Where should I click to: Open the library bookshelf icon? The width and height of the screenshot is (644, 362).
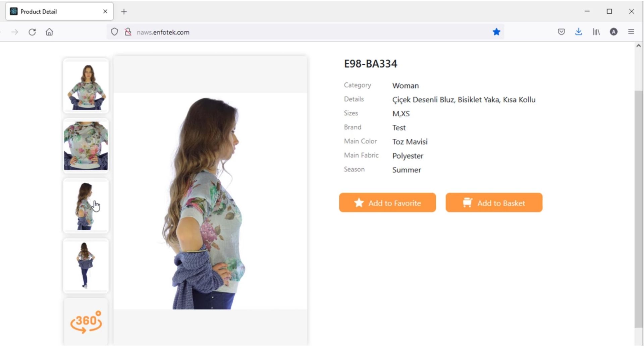596,32
